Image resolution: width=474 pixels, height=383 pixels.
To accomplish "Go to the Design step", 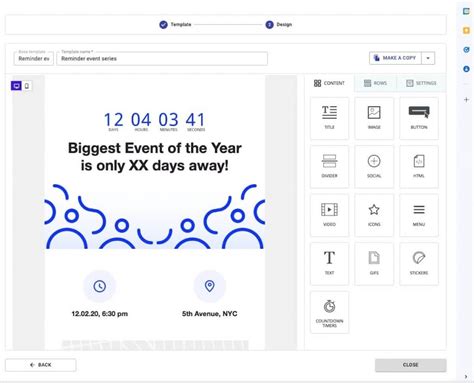I will pos(279,25).
